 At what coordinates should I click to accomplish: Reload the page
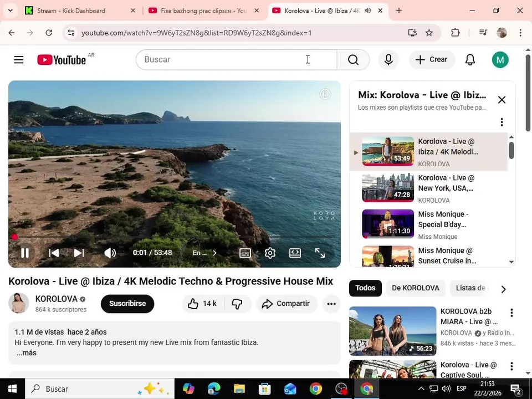(x=49, y=33)
